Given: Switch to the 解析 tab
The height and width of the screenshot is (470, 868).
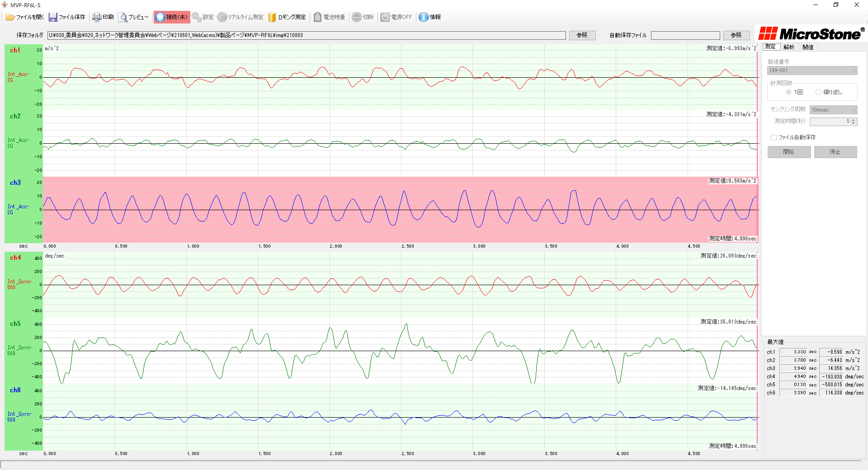Looking at the screenshot, I should click(x=789, y=47).
